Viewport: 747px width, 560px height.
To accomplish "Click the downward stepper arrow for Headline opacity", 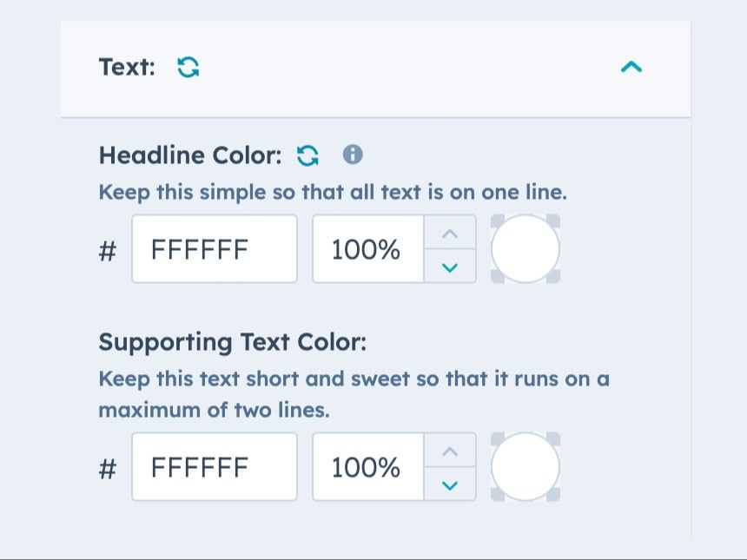I will coord(450,267).
